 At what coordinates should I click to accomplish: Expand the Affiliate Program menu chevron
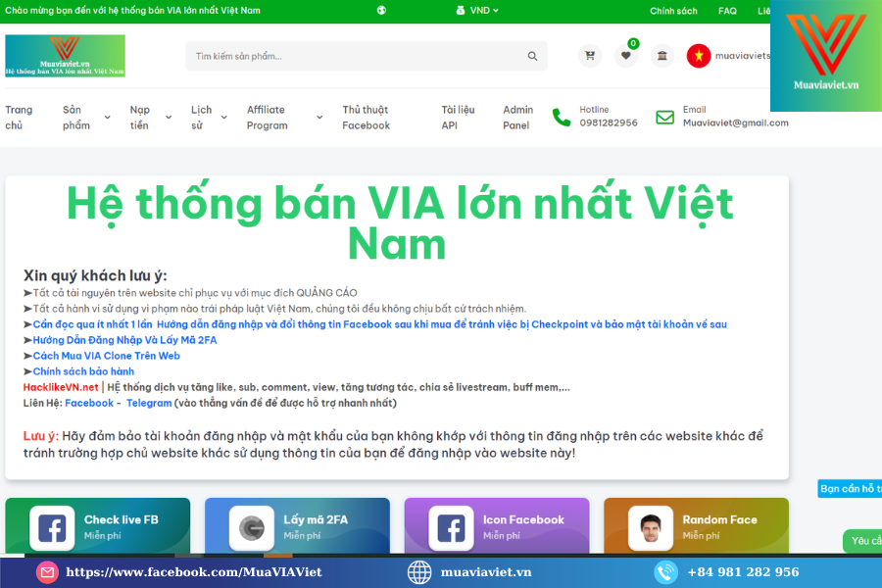pos(319,117)
